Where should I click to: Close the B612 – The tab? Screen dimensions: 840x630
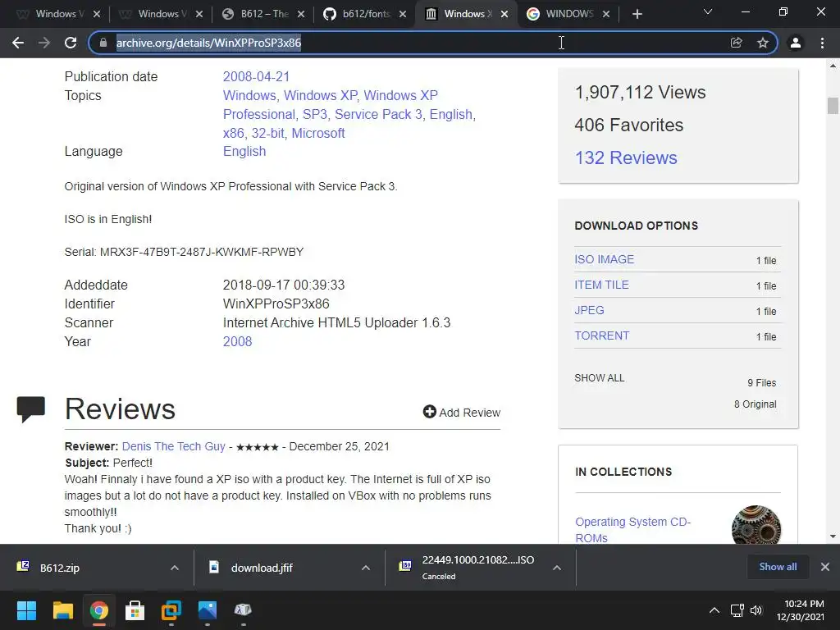click(x=301, y=14)
